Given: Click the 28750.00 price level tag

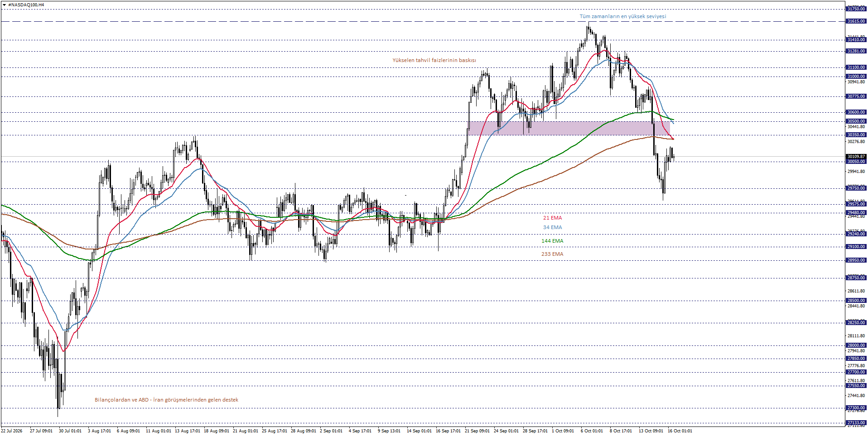Looking at the screenshot, I should point(856,278).
